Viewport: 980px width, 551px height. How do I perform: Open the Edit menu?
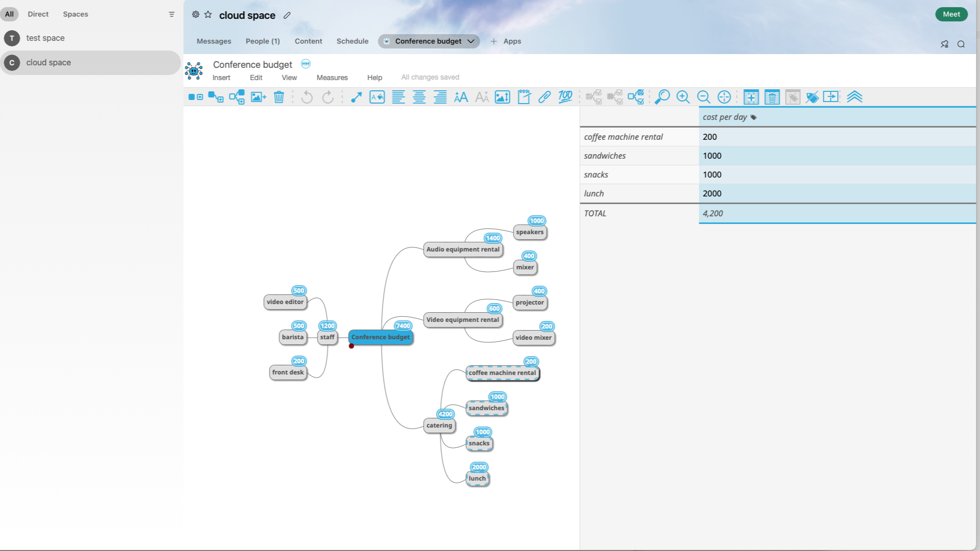[256, 78]
